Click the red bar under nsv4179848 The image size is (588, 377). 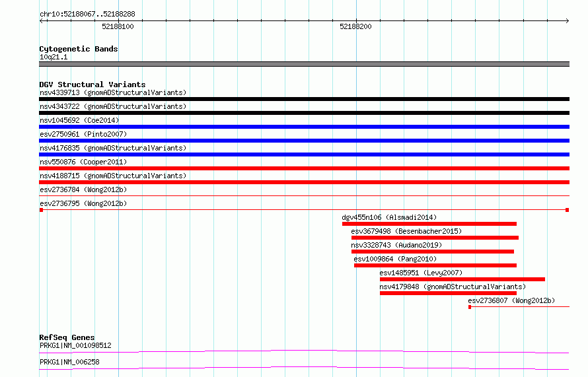point(448,293)
